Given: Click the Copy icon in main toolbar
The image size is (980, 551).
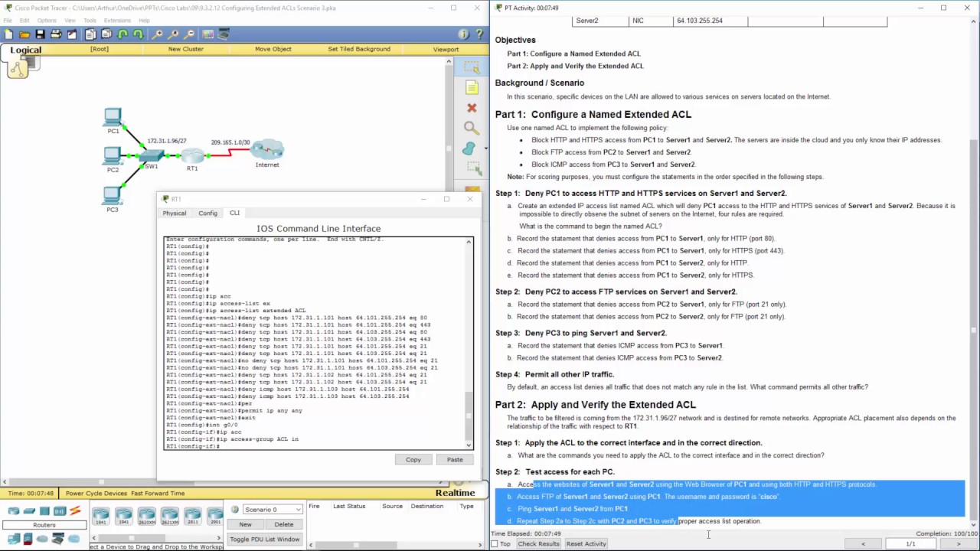Looking at the screenshot, I should coord(90,34).
